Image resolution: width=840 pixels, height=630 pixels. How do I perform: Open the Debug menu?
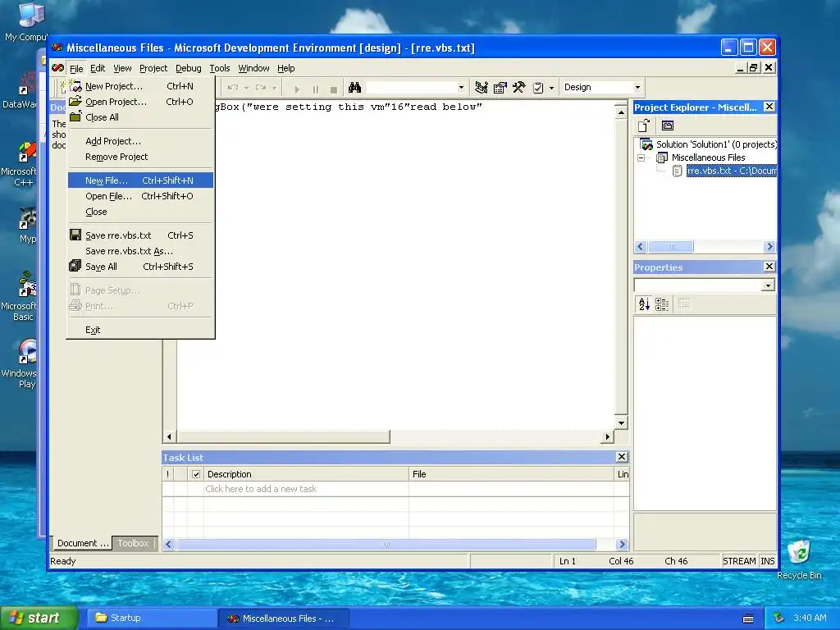coord(189,68)
